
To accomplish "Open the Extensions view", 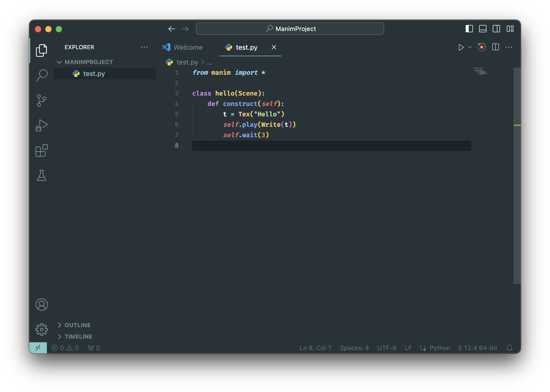I will coord(41,150).
